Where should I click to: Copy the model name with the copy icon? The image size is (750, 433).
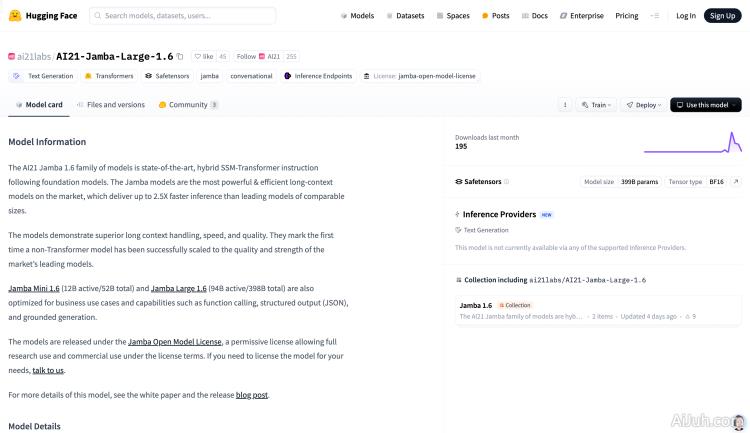tap(182, 57)
